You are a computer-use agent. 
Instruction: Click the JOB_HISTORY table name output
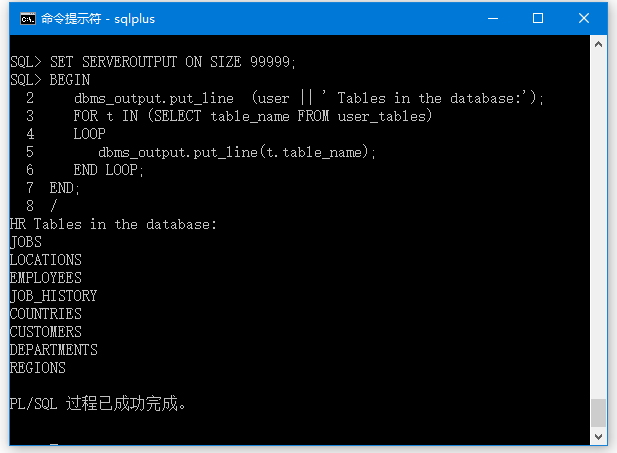[x=54, y=296]
